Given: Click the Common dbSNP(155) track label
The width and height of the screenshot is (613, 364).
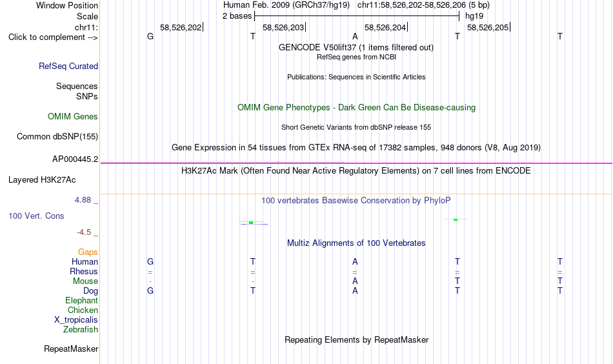Looking at the screenshot, I should click(x=57, y=136).
